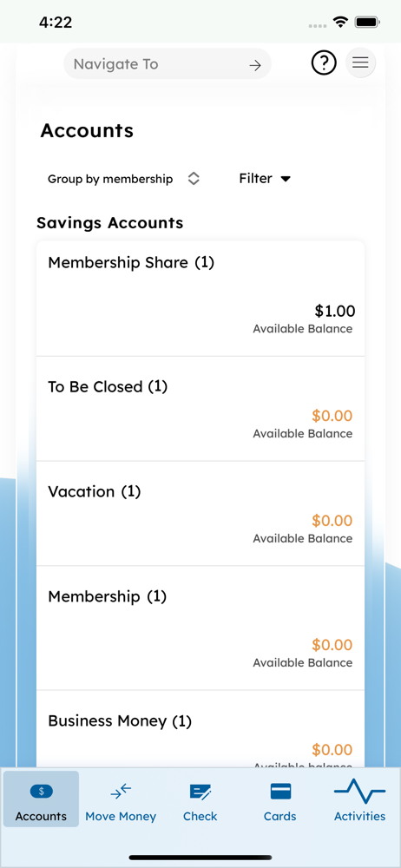Tap the up-down chevrons beside Group by membership
Viewport: 401px width, 868px height.
pyautogui.click(x=194, y=179)
